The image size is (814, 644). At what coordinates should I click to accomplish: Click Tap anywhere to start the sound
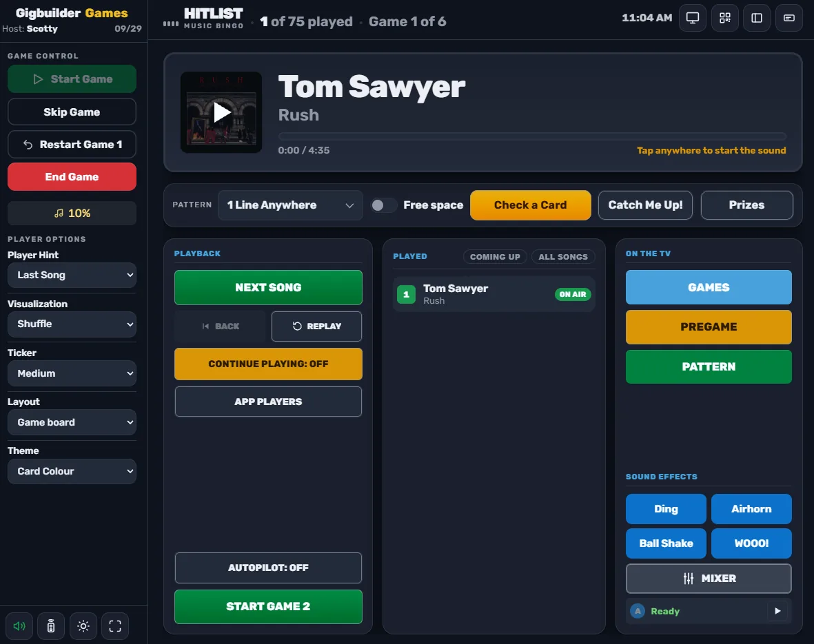click(711, 150)
